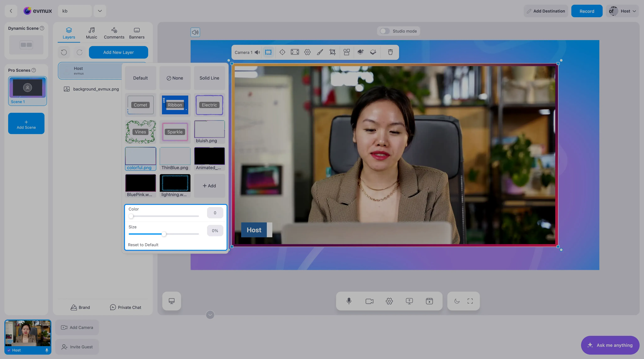Open the Layers tab
The width and height of the screenshot is (644, 359).
[69, 33]
